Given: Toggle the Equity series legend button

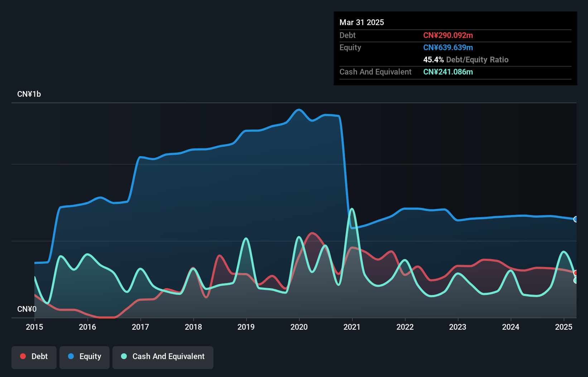Looking at the screenshot, I should coord(85,357).
